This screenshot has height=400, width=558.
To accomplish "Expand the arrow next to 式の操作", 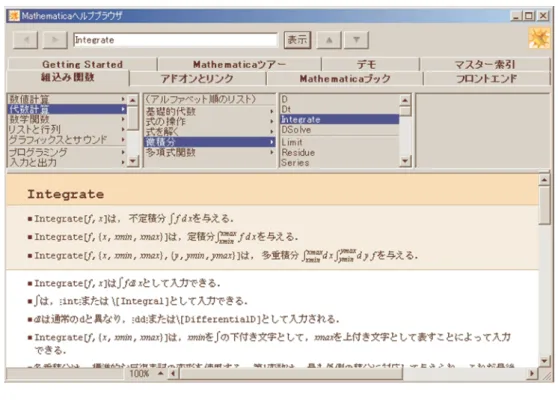I will [272, 121].
